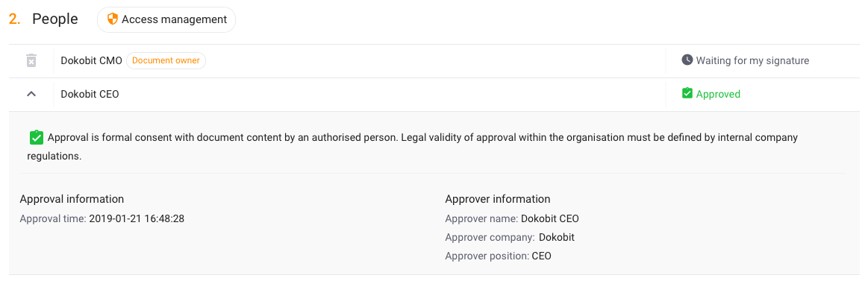Click the clock icon for waiting signature

(x=687, y=60)
